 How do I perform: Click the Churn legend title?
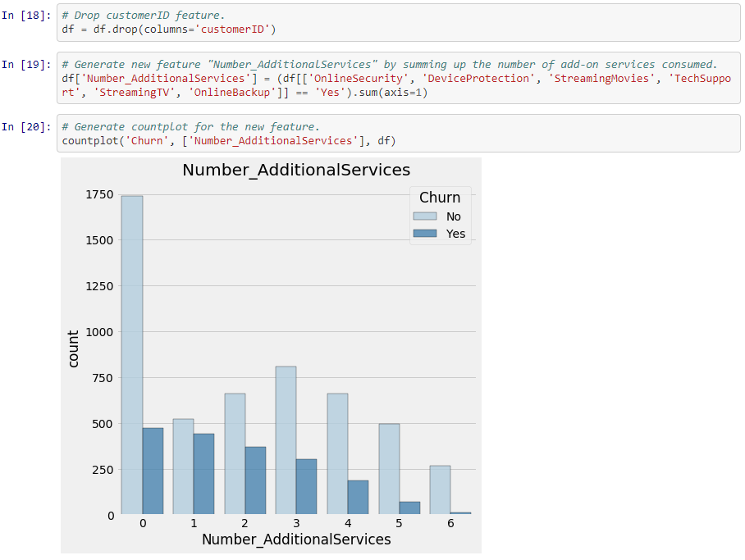coord(440,197)
